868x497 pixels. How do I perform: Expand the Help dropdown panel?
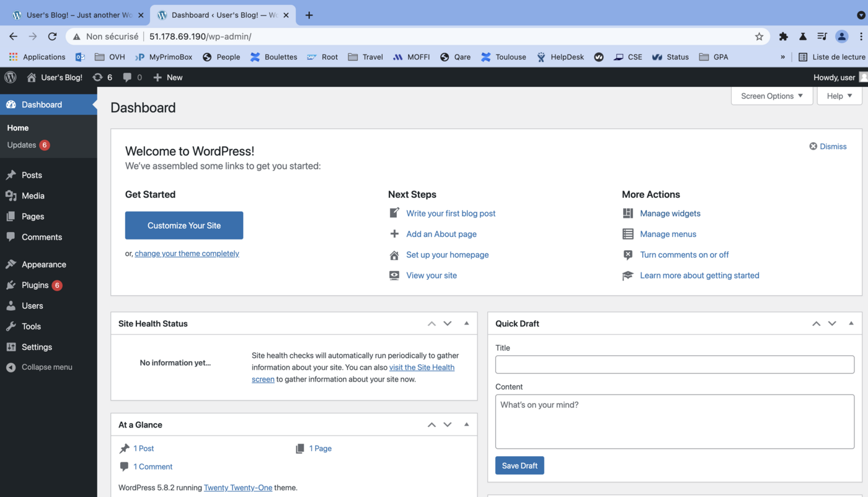(x=839, y=96)
